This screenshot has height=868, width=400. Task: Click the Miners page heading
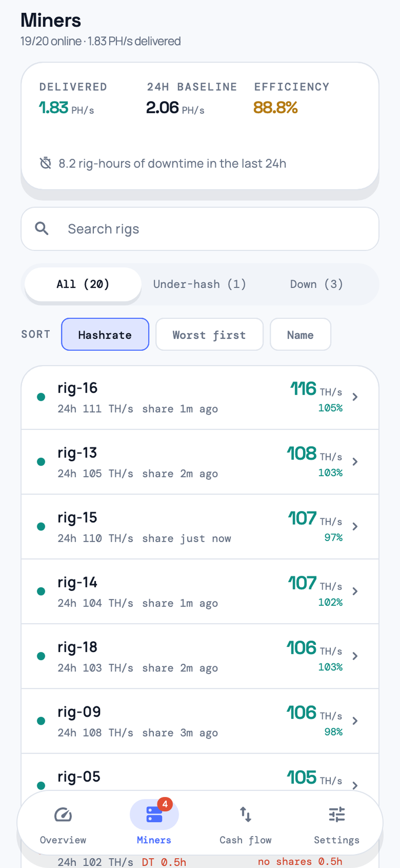(x=51, y=20)
